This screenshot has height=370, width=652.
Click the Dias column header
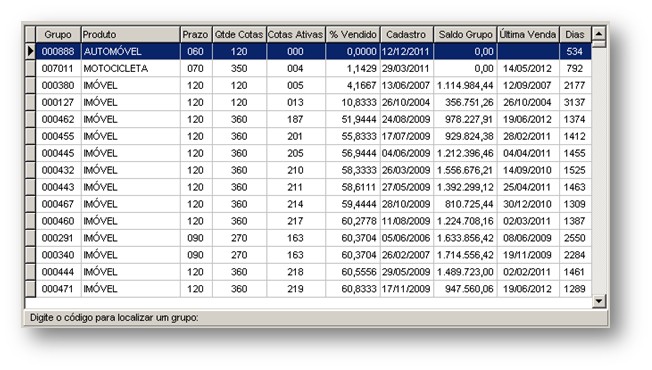click(x=575, y=35)
